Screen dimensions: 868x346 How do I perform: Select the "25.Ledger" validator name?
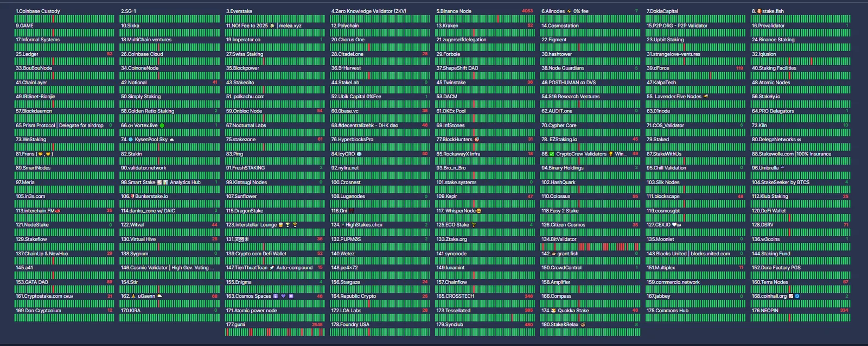pyautogui.click(x=27, y=54)
